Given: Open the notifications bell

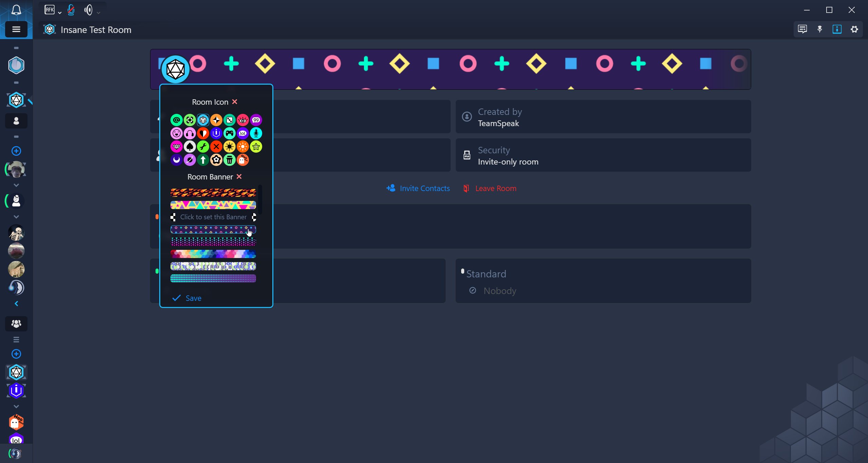Looking at the screenshot, I should click(x=16, y=10).
